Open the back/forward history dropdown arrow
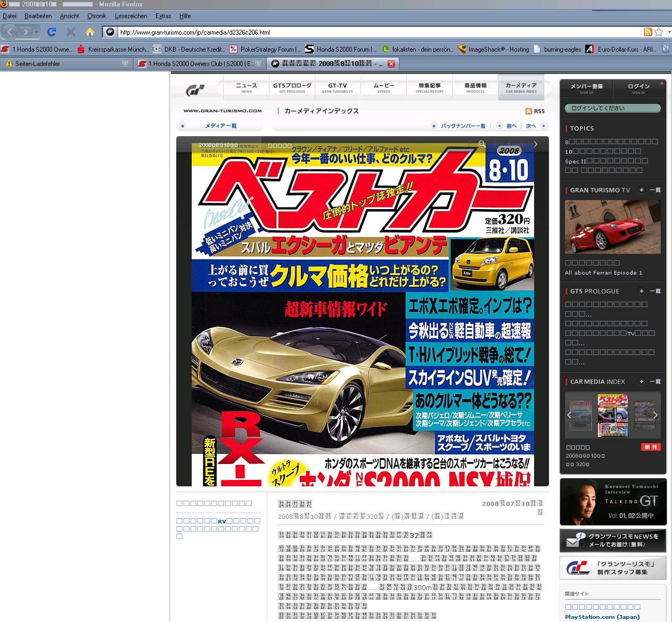The height and width of the screenshot is (622, 672). (36, 32)
